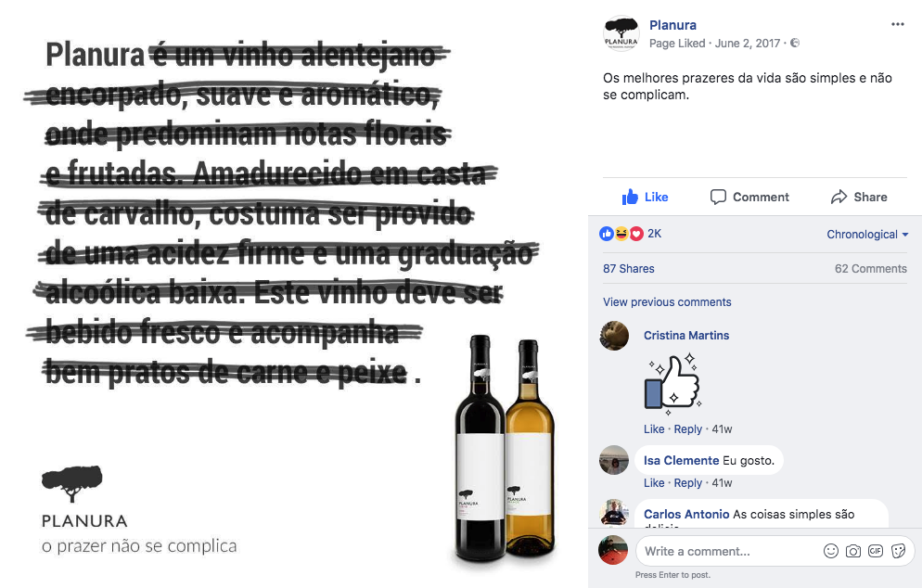Click the public globe privacy icon
Screen dimensions: 922x588
point(794,43)
